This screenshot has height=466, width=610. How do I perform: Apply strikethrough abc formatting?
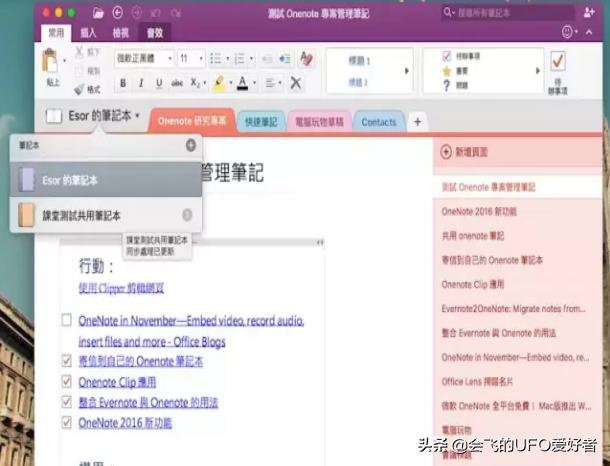pyautogui.click(x=177, y=83)
